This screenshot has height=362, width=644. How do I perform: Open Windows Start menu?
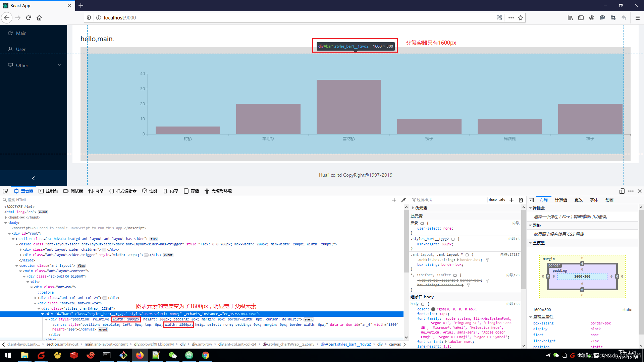pos(8,355)
